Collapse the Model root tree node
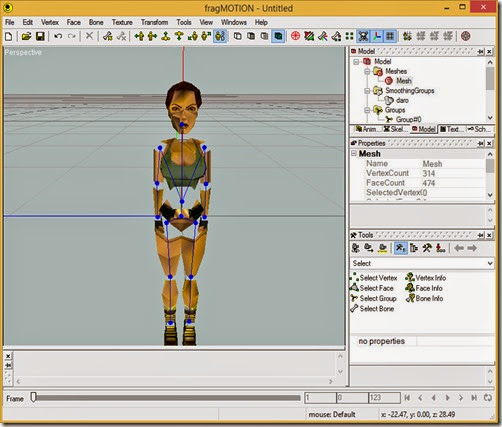This screenshot has height=427, width=502. coord(356,62)
